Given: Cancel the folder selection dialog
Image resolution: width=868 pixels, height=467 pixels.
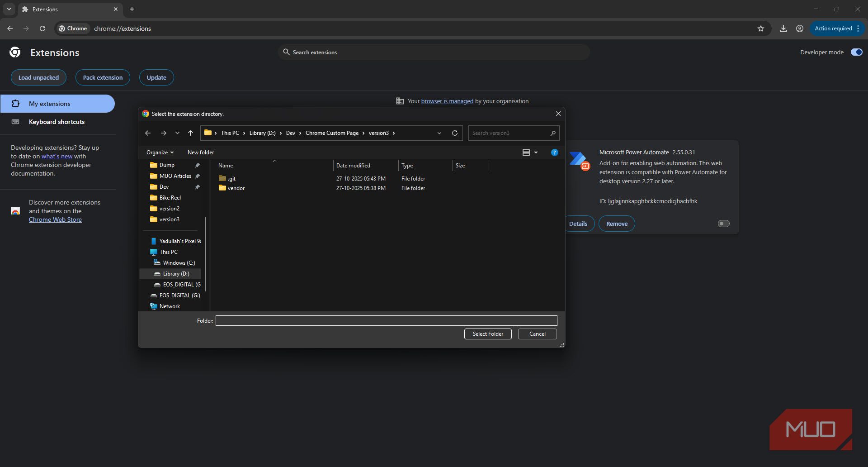Looking at the screenshot, I should pyautogui.click(x=537, y=334).
